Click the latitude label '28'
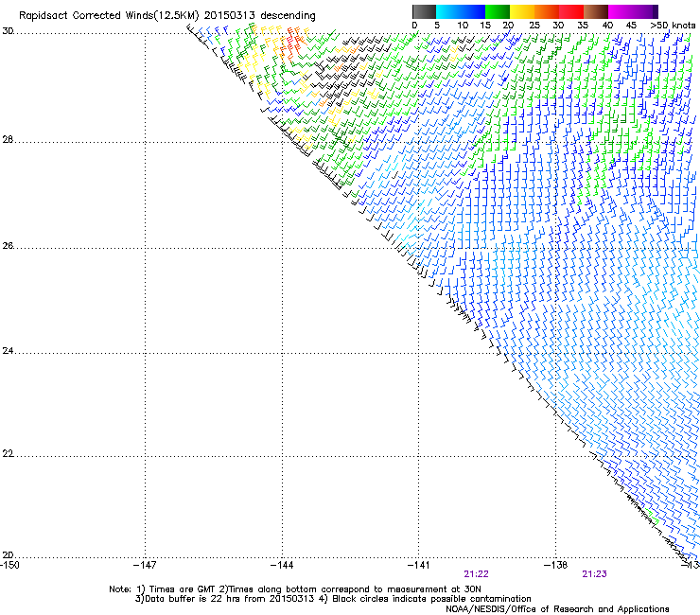 [8, 140]
